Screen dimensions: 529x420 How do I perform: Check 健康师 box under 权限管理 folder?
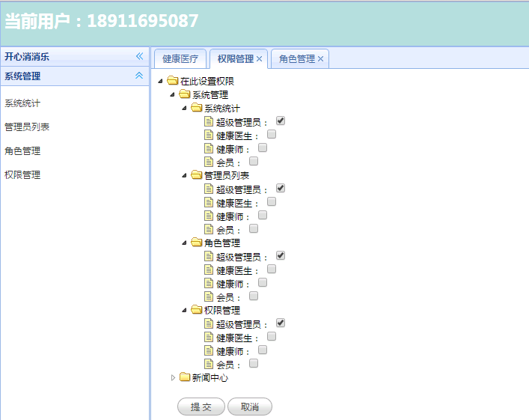click(263, 350)
